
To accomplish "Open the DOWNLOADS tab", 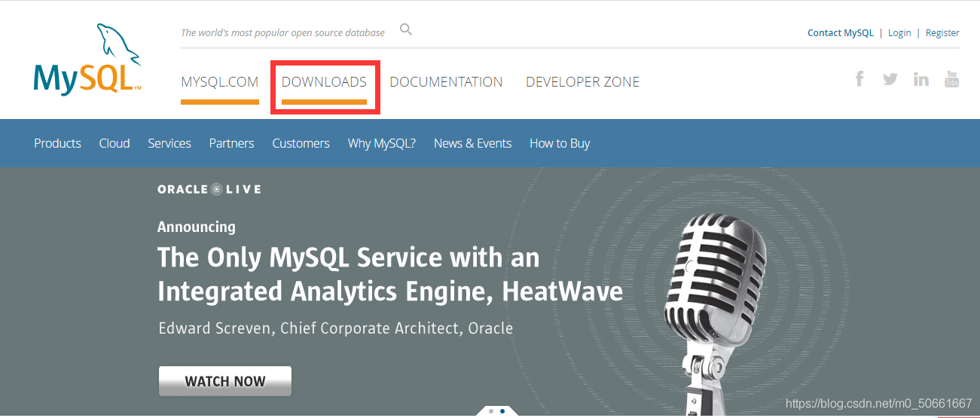I will (x=324, y=82).
